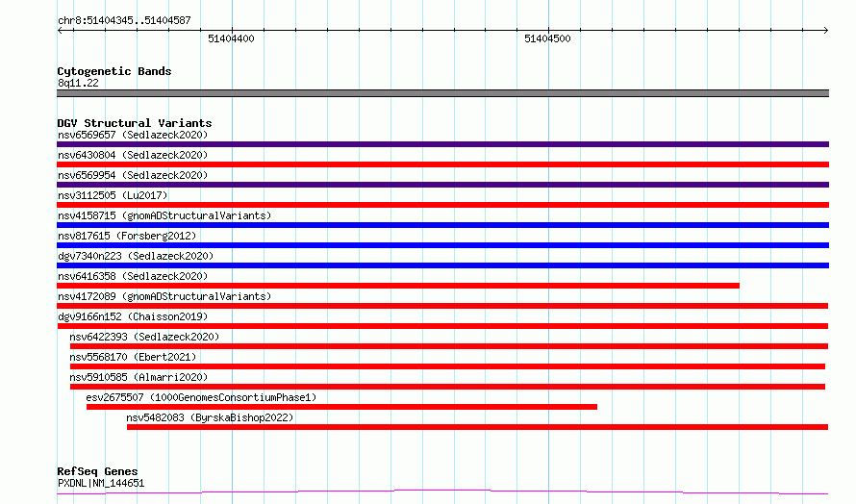This screenshot has height=504, width=856.
Task: Select the blue dgv7340n223 variant bar
Action: coord(442,265)
